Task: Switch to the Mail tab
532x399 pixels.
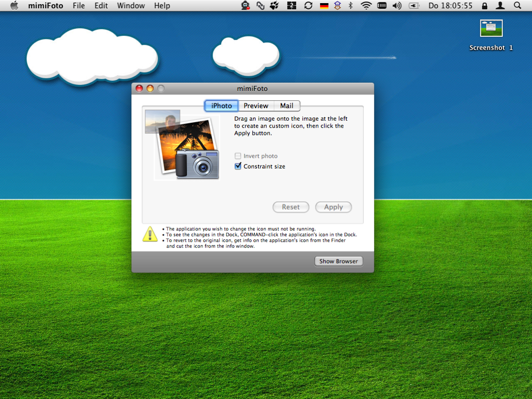Action: pos(287,106)
